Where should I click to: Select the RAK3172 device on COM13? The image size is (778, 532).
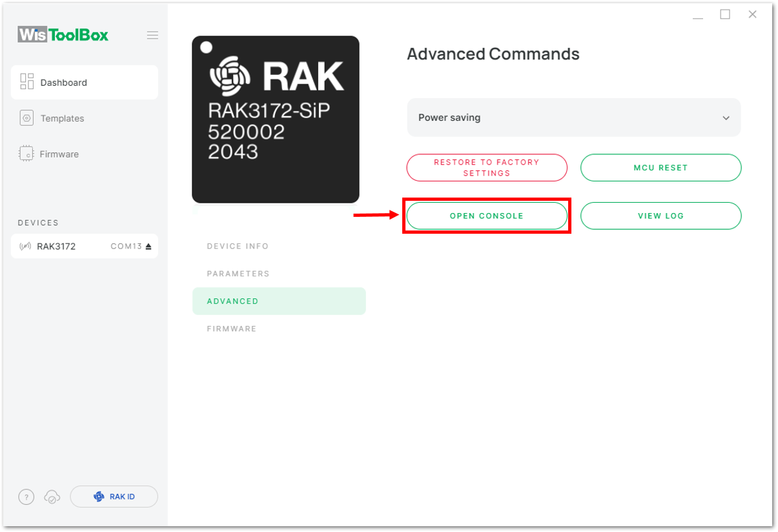coord(85,246)
